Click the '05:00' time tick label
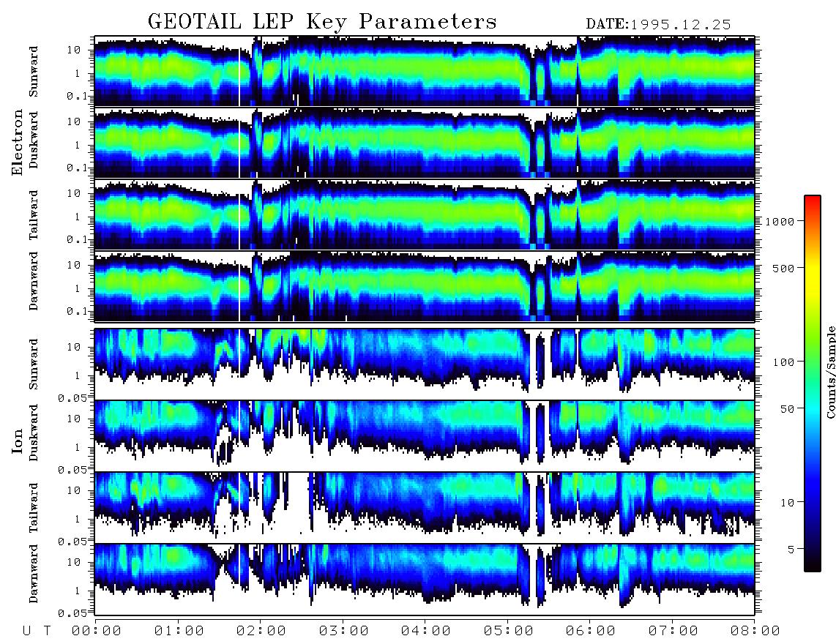Image resolution: width=836 pixels, height=644 pixels. (509, 632)
